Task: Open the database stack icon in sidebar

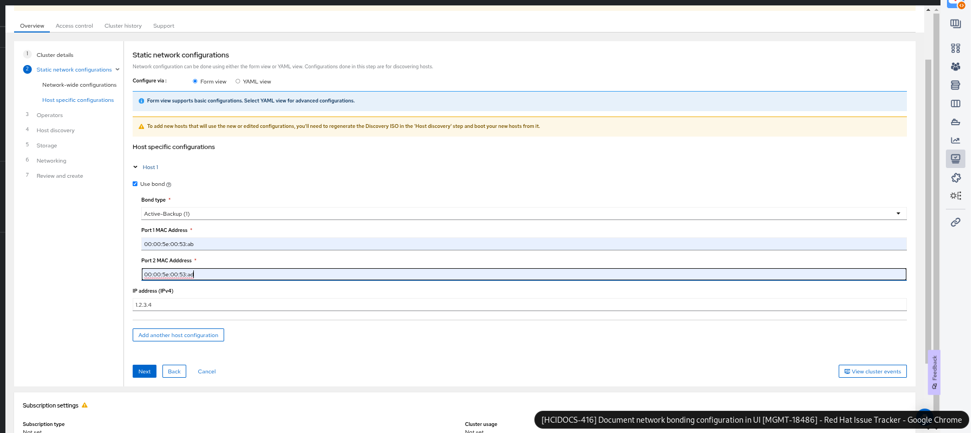Action: tap(956, 85)
